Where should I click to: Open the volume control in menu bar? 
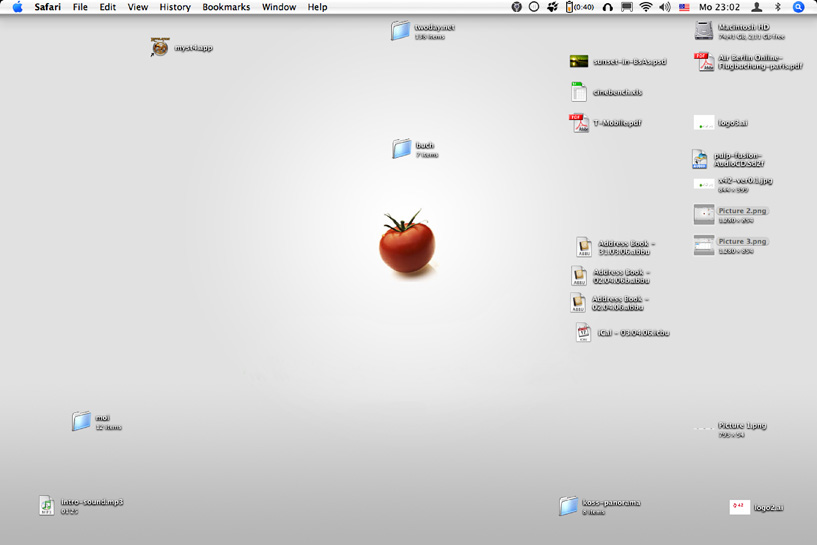pyautogui.click(x=665, y=7)
